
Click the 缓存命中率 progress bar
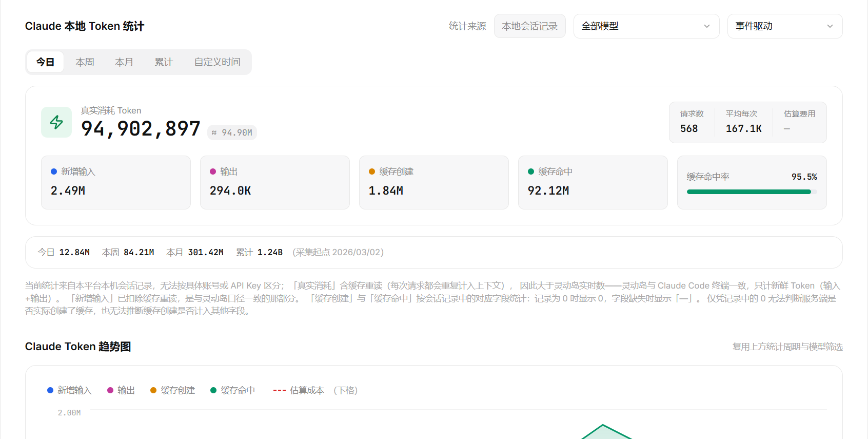(752, 192)
